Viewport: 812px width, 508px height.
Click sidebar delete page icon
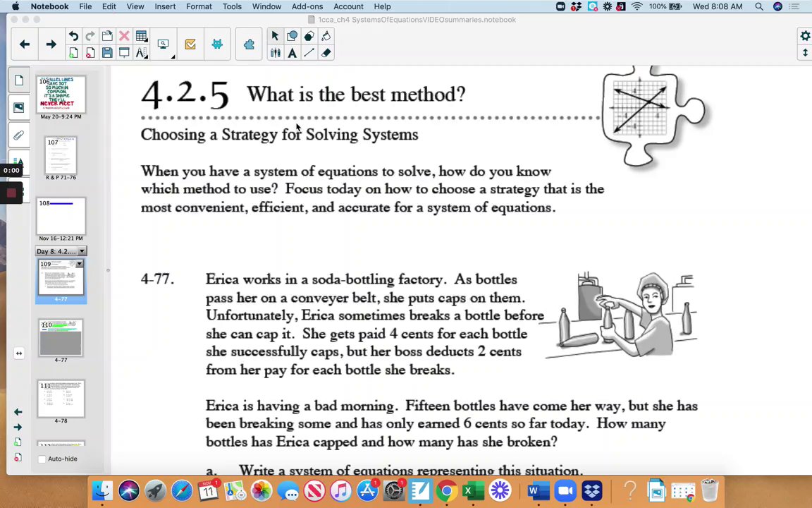pyautogui.click(x=18, y=457)
